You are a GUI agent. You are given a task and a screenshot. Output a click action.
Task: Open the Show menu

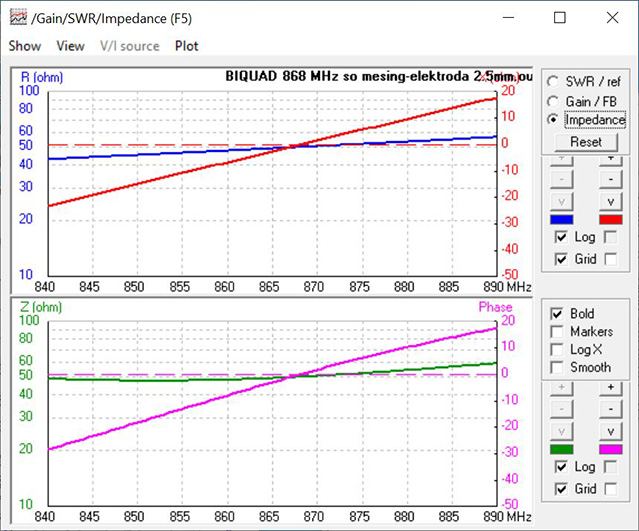(x=25, y=46)
